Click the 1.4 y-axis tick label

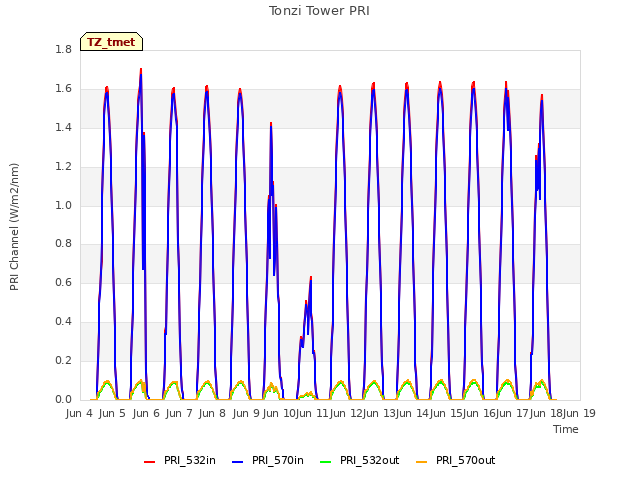(x=63, y=127)
